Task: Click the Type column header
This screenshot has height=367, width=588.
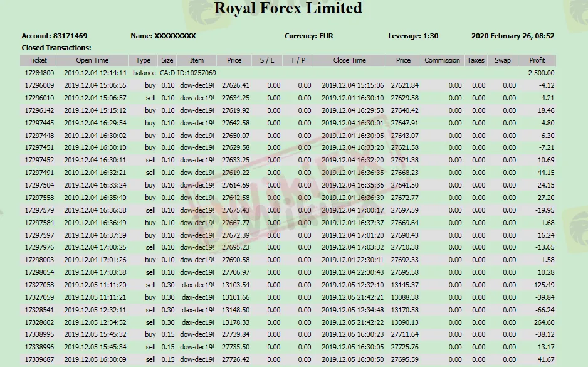Action: coord(143,60)
